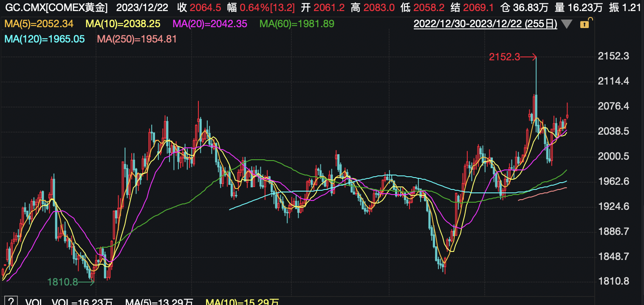The height and width of the screenshot is (305, 644).
Task: Click the 1810.8 price axis label
Action: 613,281
